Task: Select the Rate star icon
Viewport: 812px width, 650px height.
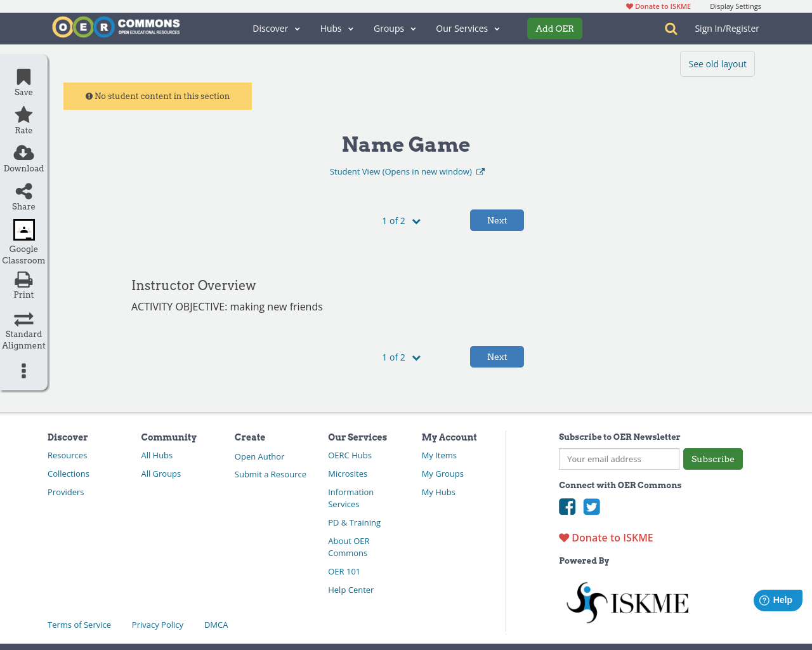Action: tap(23, 114)
